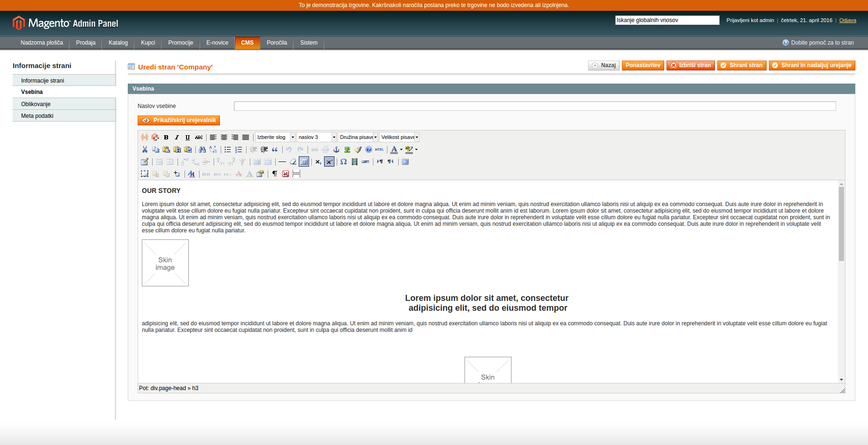Open Katalog menu

118,43
